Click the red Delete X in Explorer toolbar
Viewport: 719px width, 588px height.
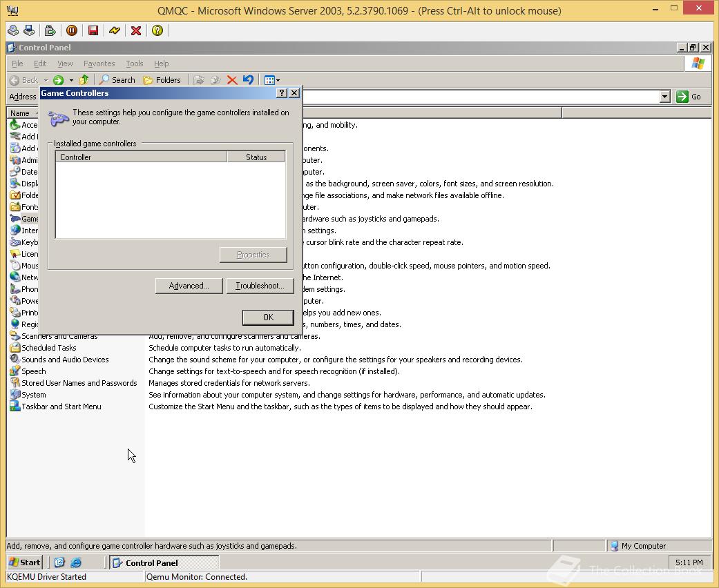232,80
